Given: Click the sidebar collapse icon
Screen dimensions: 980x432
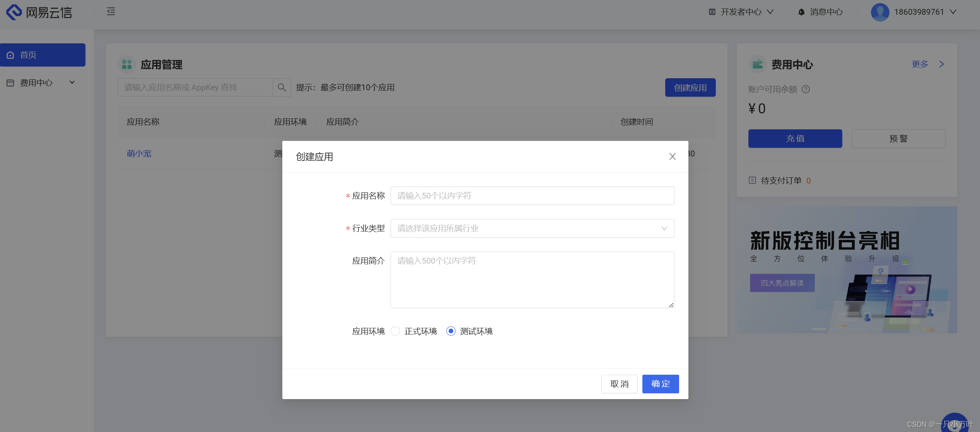Looking at the screenshot, I should pos(111,12).
